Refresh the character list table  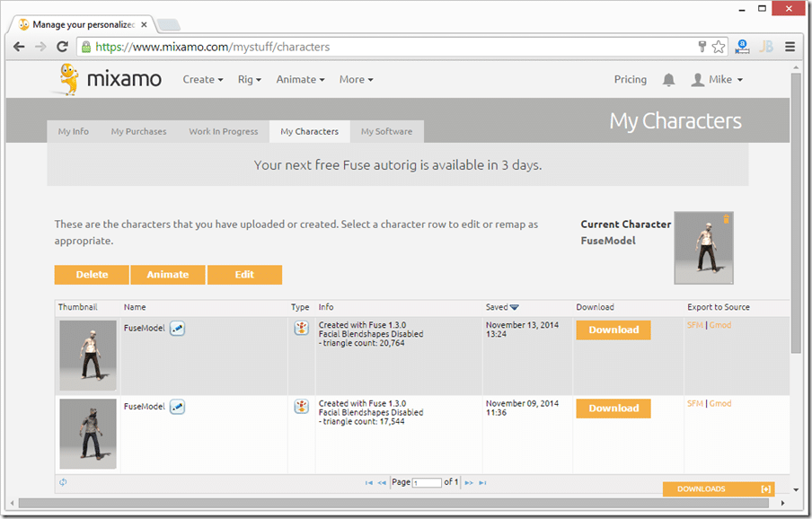63,482
